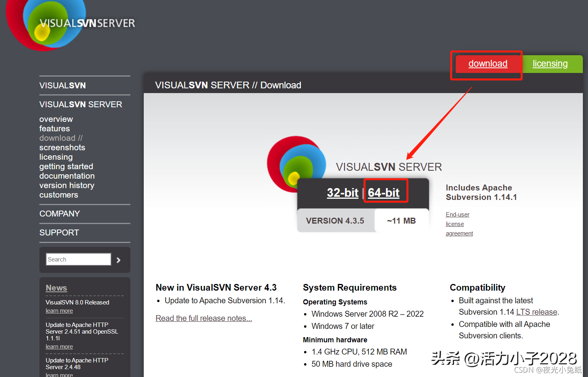588x377 pixels.
Task: Open the SUPPORT sidebar section
Action: (x=59, y=233)
